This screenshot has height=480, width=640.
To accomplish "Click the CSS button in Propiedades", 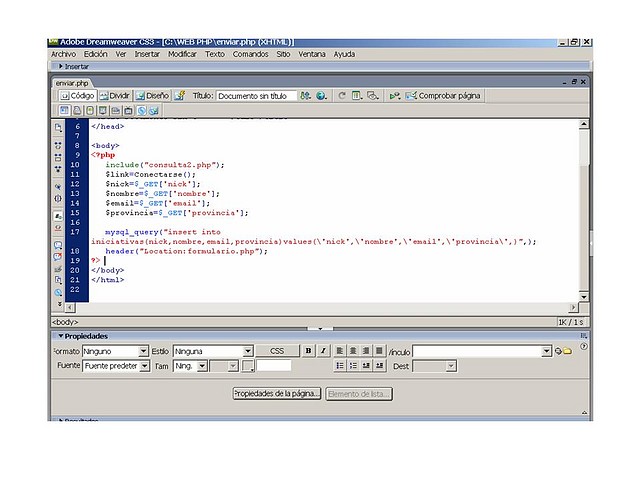I will click(x=277, y=351).
